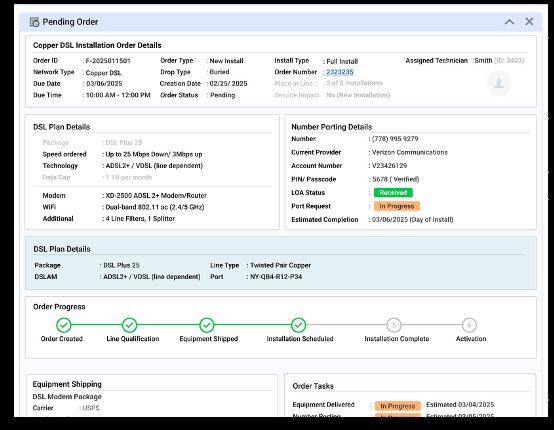Click the Installation Complete step circle

coord(394,325)
